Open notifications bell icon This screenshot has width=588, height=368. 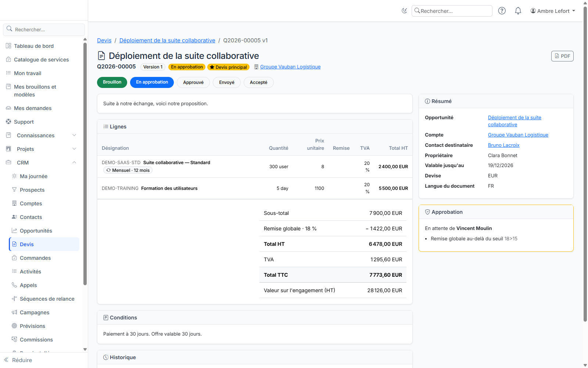tap(518, 11)
